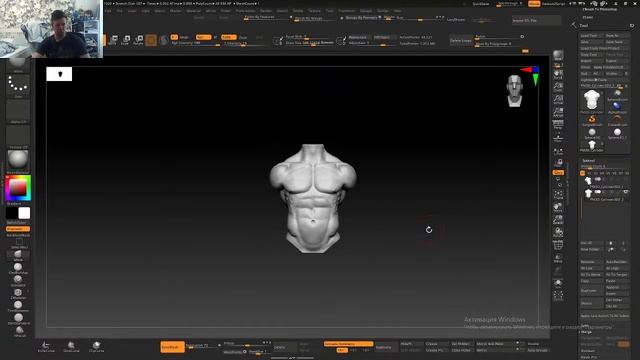640x360 pixels.
Task: Select the Move transform tool in top shelf
Action: tap(113, 40)
